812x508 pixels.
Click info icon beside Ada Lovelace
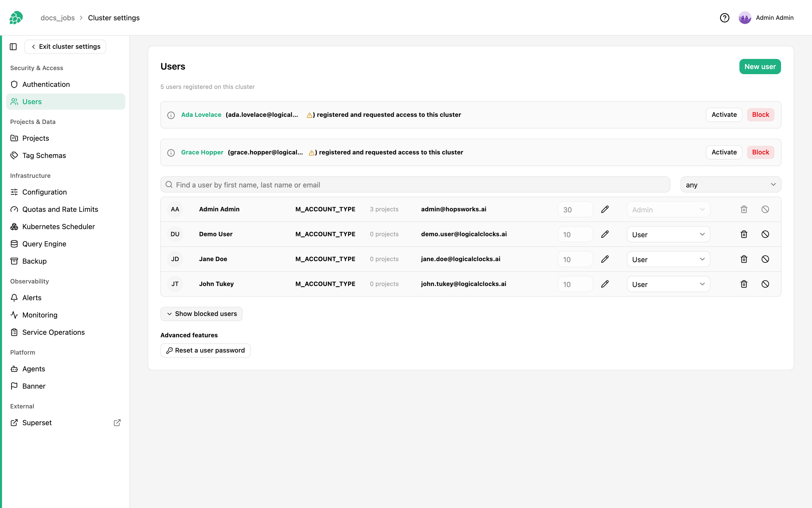coord(171,115)
